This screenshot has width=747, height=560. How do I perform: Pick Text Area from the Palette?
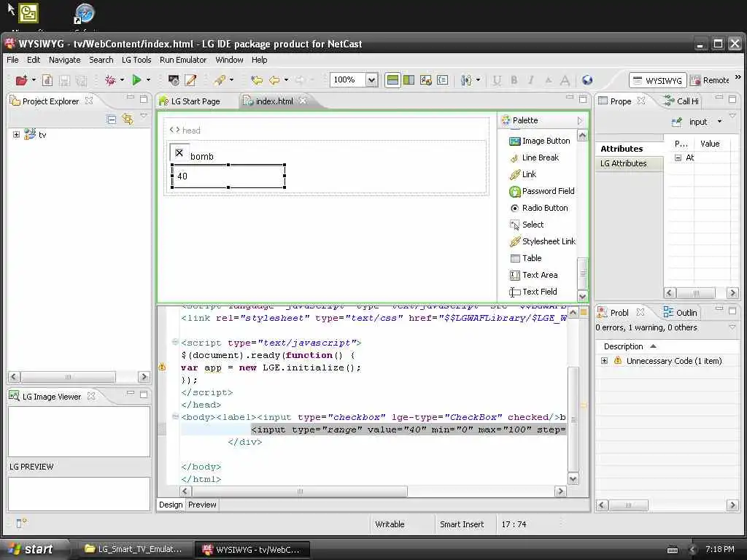click(533, 275)
